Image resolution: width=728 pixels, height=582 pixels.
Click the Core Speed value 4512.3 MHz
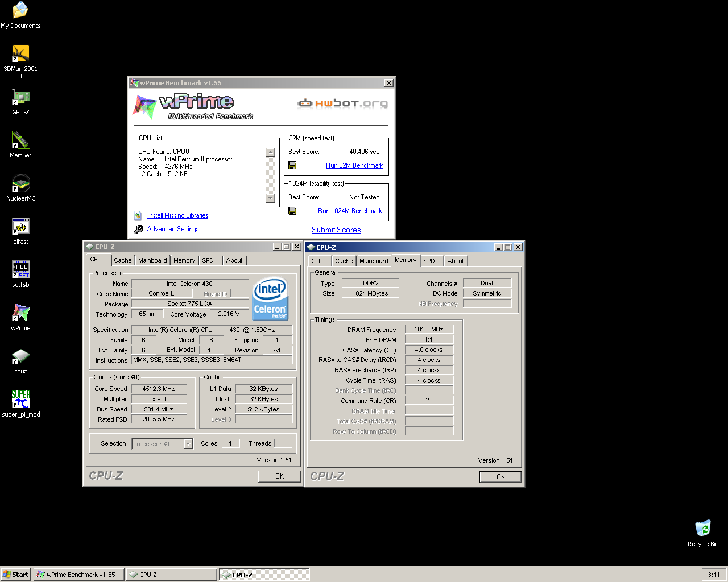click(x=159, y=389)
